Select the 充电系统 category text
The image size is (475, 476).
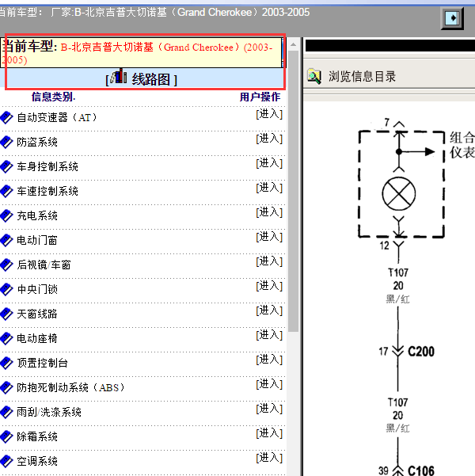tap(37, 216)
